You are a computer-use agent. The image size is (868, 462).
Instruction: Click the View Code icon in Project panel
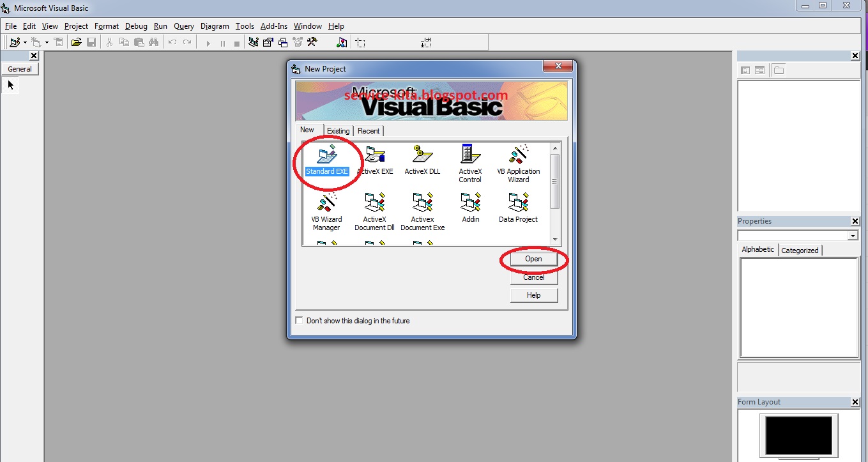[x=745, y=70]
